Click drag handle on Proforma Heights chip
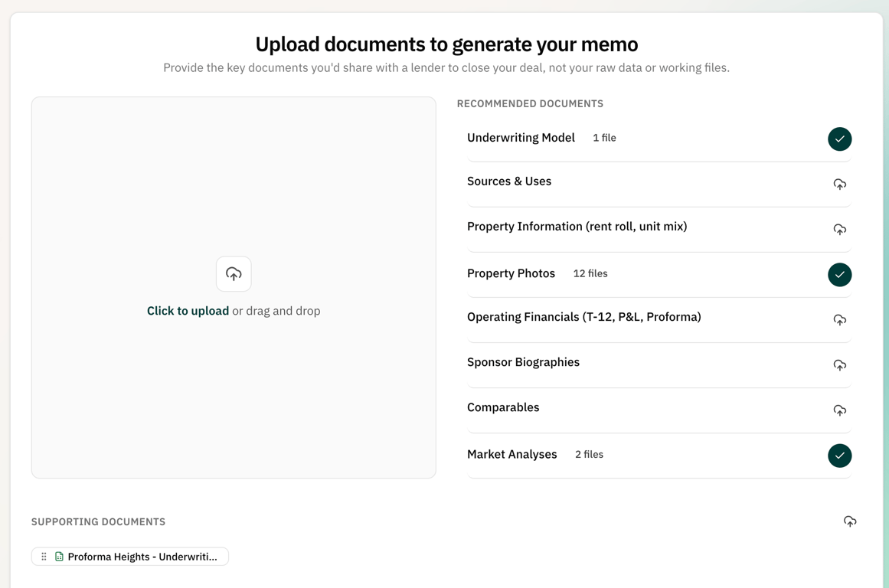This screenshot has width=889, height=588. click(44, 556)
